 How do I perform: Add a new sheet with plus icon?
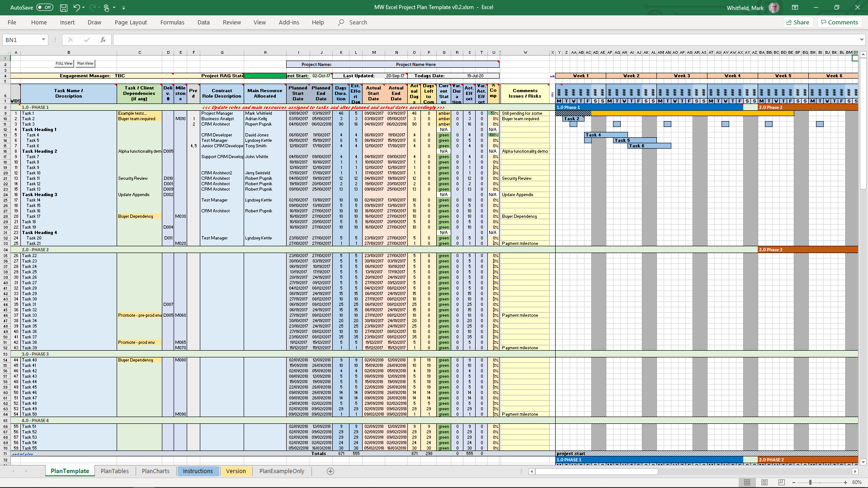pos(330,471)
